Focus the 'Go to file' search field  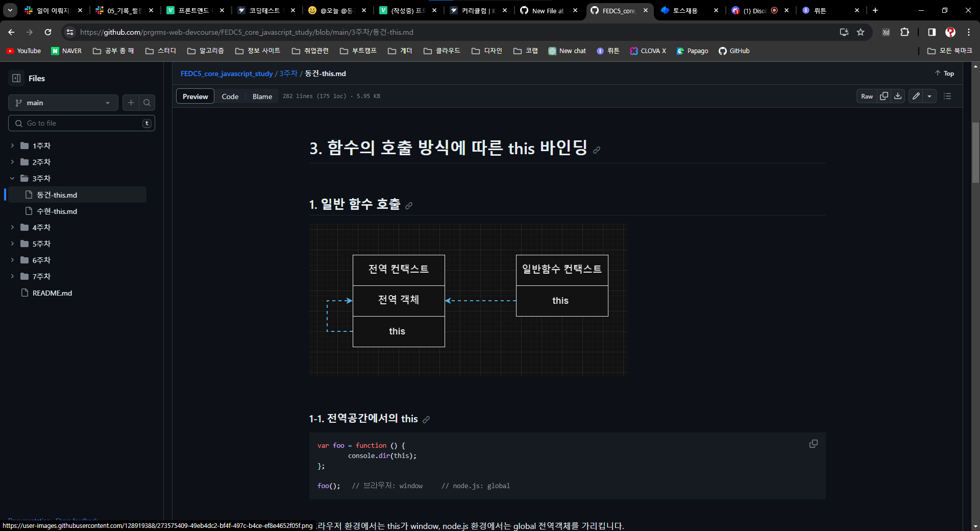click(x=82, y=123)
